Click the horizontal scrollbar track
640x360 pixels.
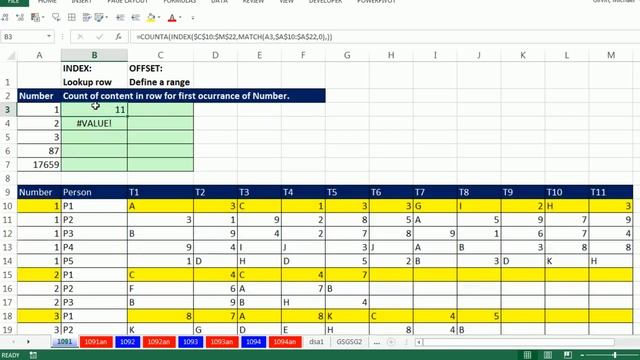tap(518, 342)
